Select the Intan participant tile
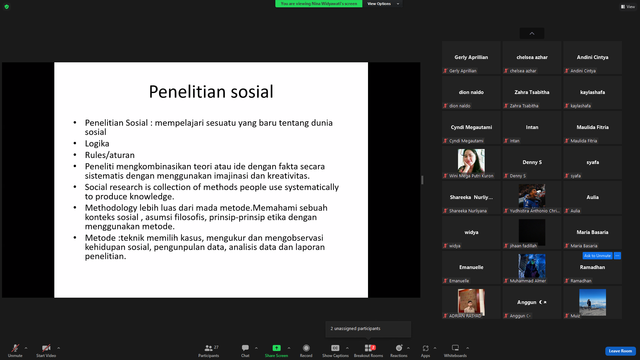This screenshot has width=640, height=360. (532, 127)
